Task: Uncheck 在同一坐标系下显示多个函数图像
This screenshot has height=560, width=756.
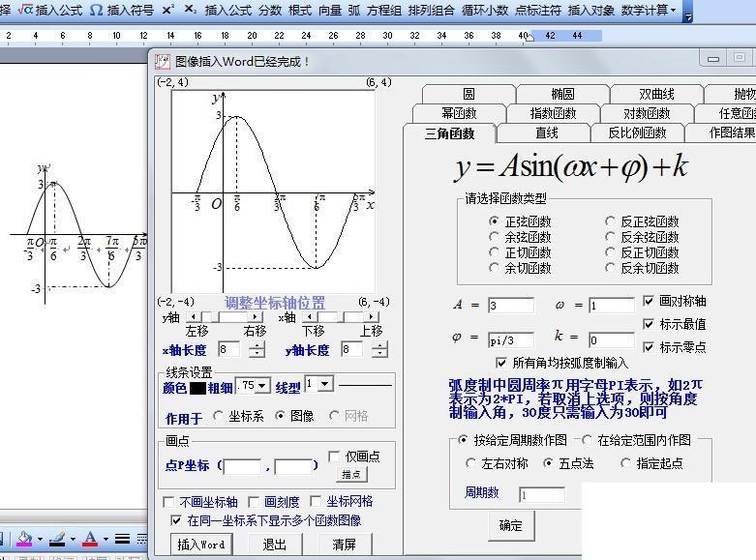Action: coord(176,520)
